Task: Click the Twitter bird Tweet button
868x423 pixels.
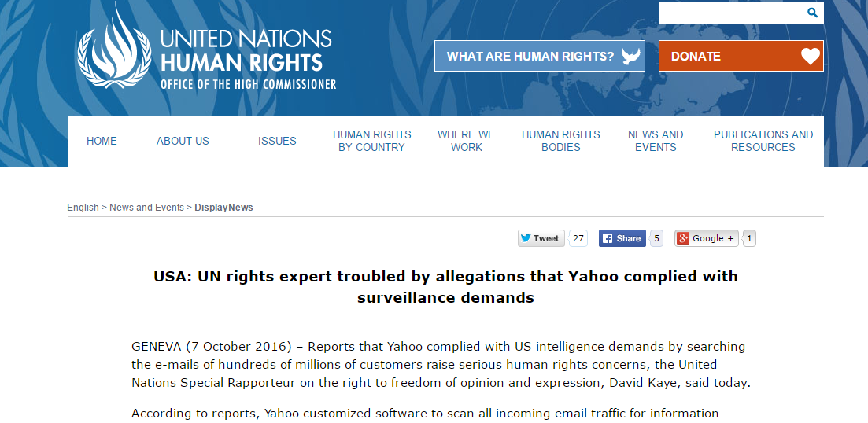Action: click(541, 238)
